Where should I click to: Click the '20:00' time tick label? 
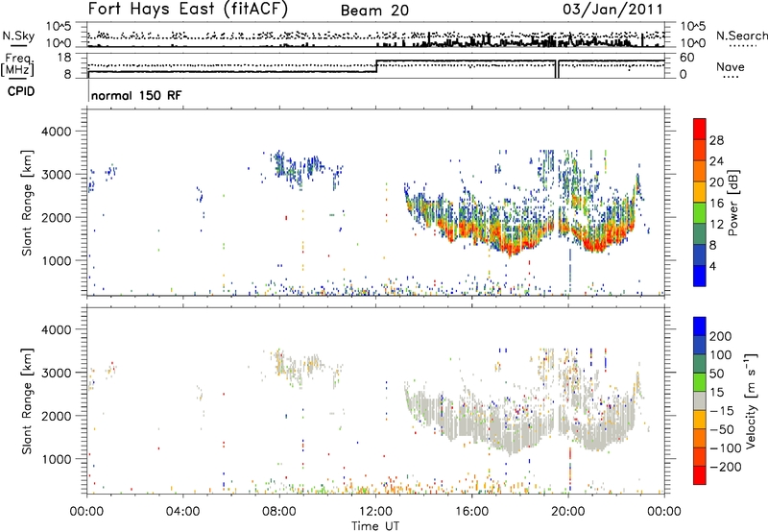(568, 512)
